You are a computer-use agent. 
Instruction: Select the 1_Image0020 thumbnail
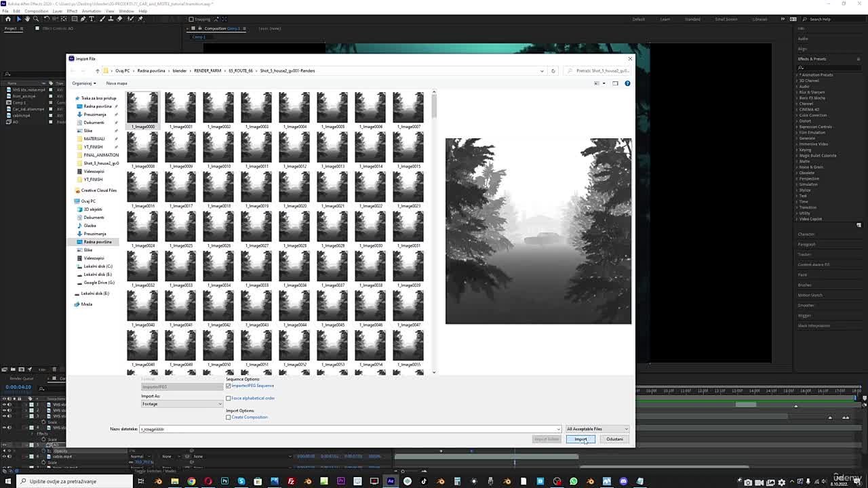(294, 189)
